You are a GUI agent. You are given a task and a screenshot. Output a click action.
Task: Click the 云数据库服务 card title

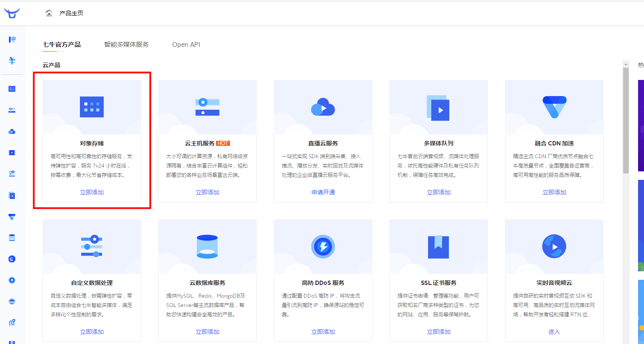207,283
